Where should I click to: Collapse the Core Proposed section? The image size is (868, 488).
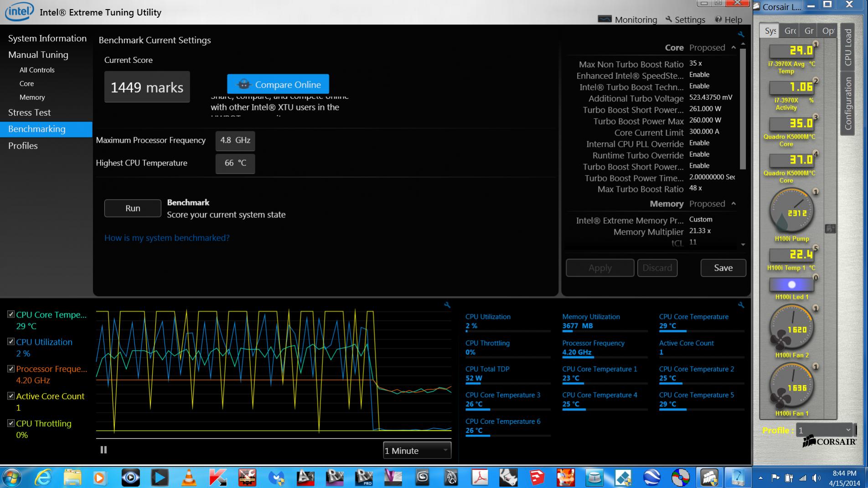coord(734,47)
